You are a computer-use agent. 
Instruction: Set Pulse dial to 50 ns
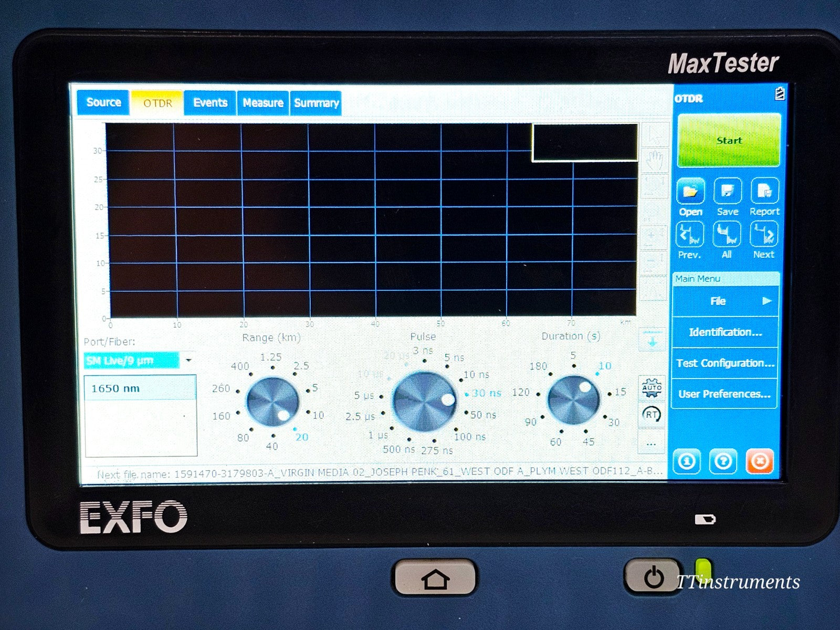(483, 415)
